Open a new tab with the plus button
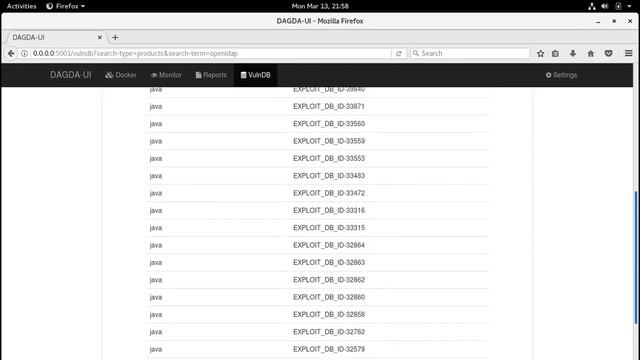The image size is (640, 360). point(115,38)
